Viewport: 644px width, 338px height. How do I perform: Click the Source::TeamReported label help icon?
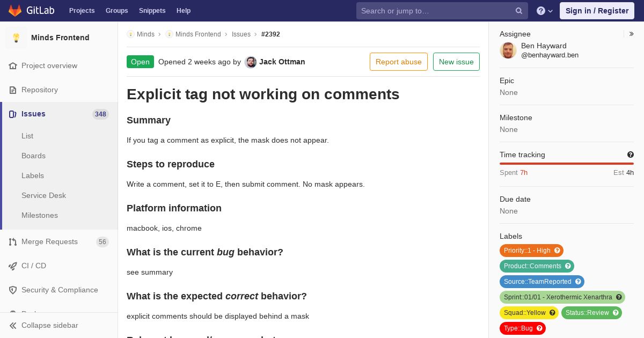578,282
